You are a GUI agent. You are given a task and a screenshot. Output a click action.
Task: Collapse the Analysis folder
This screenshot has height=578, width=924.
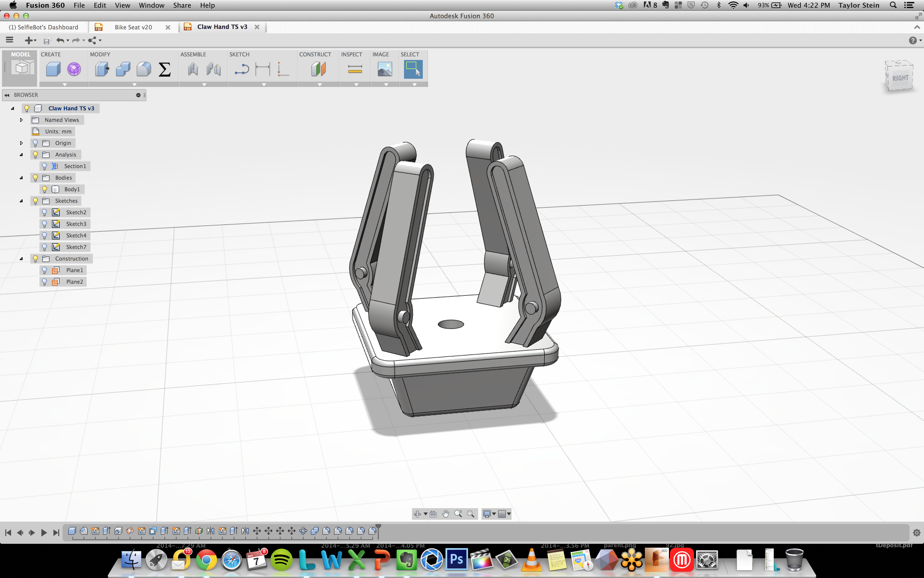(x=21, y=154)
